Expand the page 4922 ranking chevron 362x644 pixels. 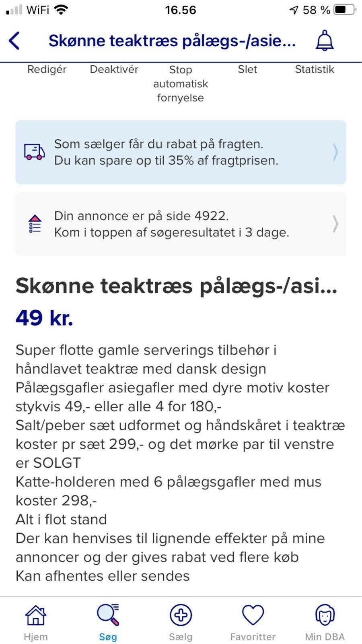pyautogui.click(x=335, y=224)
